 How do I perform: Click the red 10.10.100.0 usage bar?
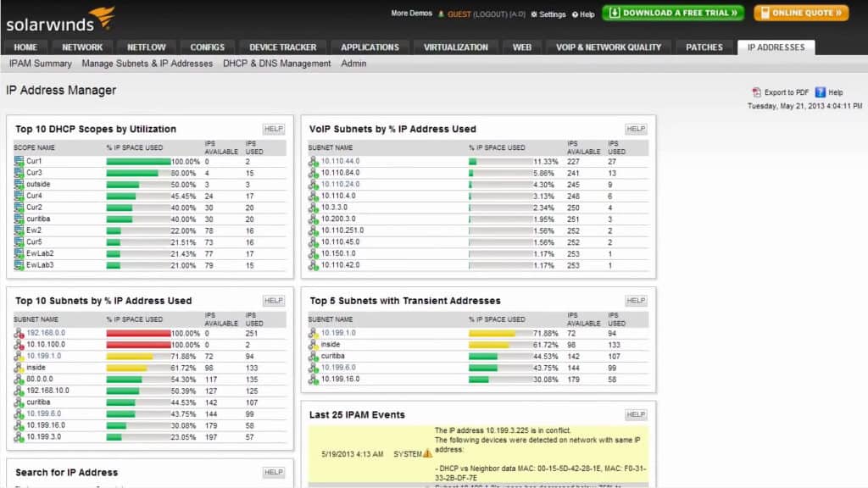pyautogui.click(x=138, y=346)
